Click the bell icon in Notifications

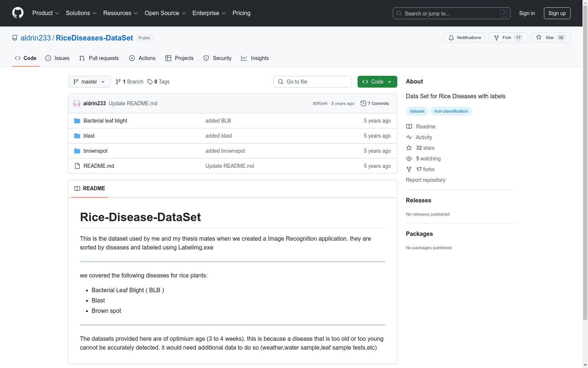[x=451, y=38]
